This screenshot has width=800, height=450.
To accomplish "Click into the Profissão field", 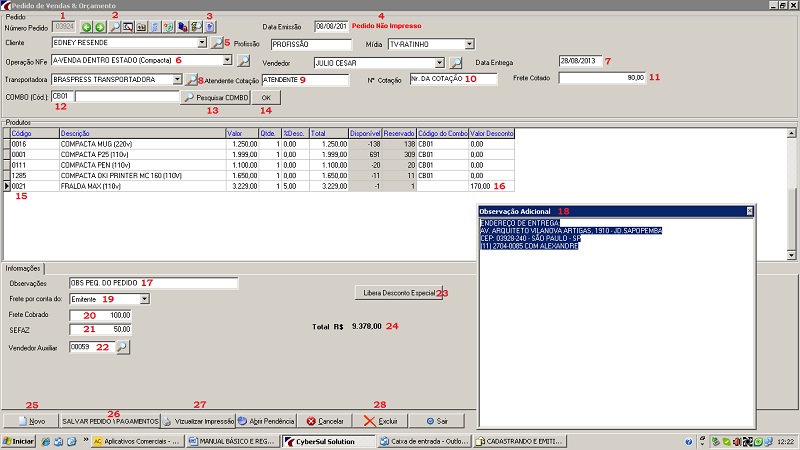I will pos(311,44).
